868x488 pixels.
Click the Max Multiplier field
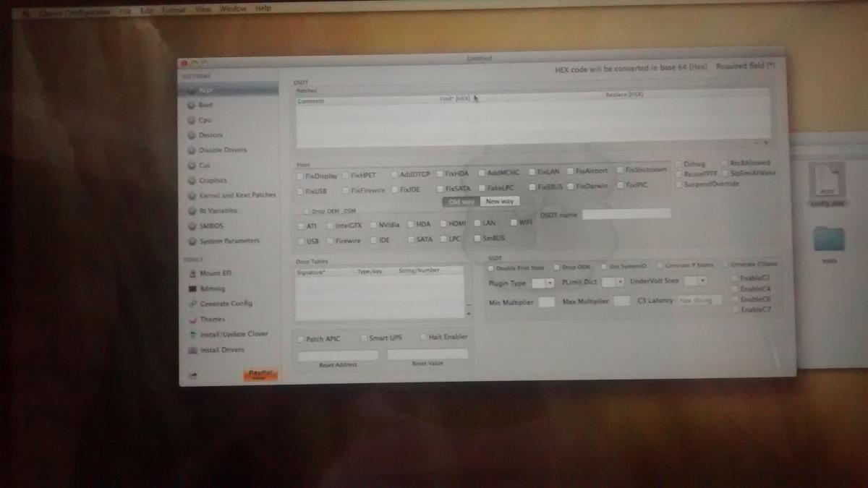pos(621,301)
